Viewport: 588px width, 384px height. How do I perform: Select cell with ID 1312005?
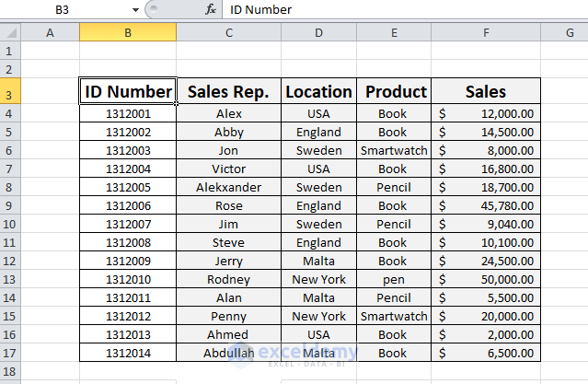point(128,187)
